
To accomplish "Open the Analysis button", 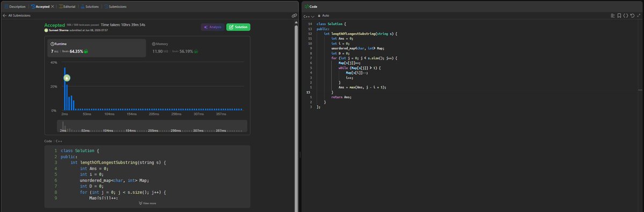I will [x=213, y=27].
